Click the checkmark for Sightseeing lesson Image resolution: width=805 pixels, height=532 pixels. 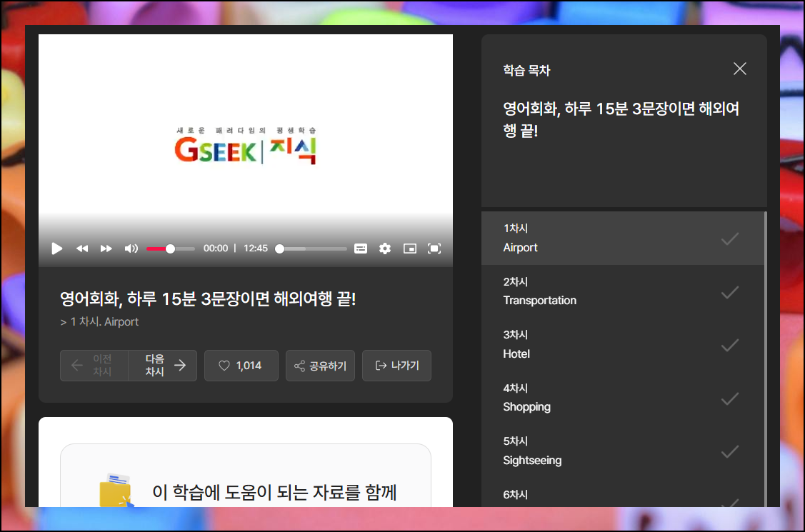pos(729,451)
